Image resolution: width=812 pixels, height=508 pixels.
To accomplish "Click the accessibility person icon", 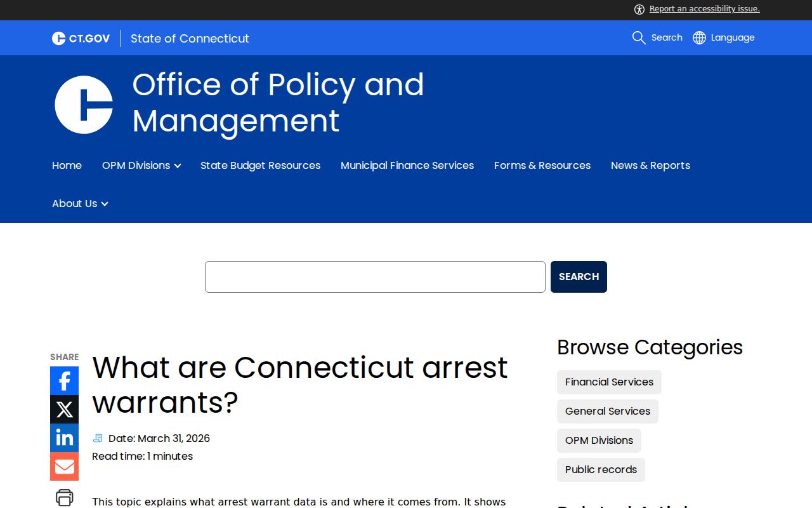I will click(639, 9).
